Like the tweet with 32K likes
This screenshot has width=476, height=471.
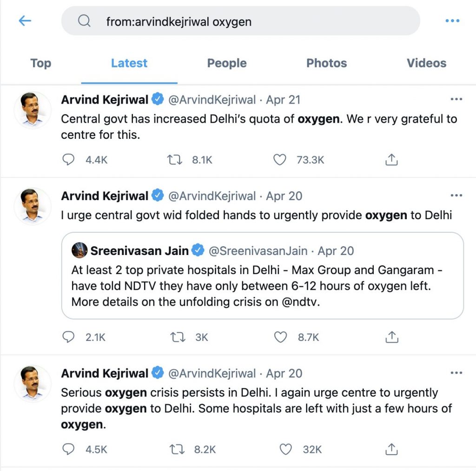click(x=285, y=449)
